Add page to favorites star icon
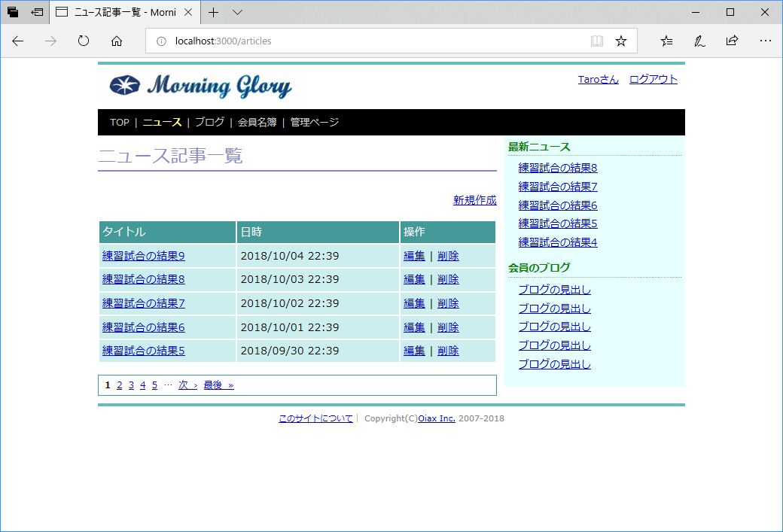This screenshot has height=532, width=783. tap(620, 41)
